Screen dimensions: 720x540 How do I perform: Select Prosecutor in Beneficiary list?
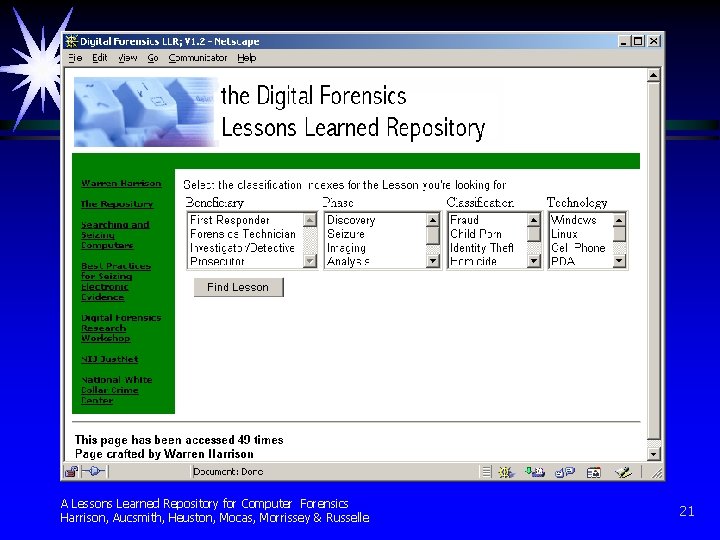[246, 261]
